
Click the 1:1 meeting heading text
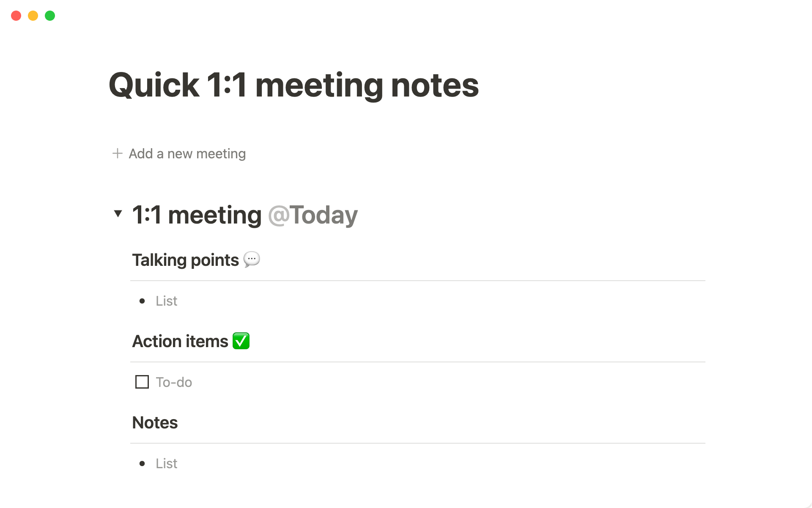click(x=197, y=215)
